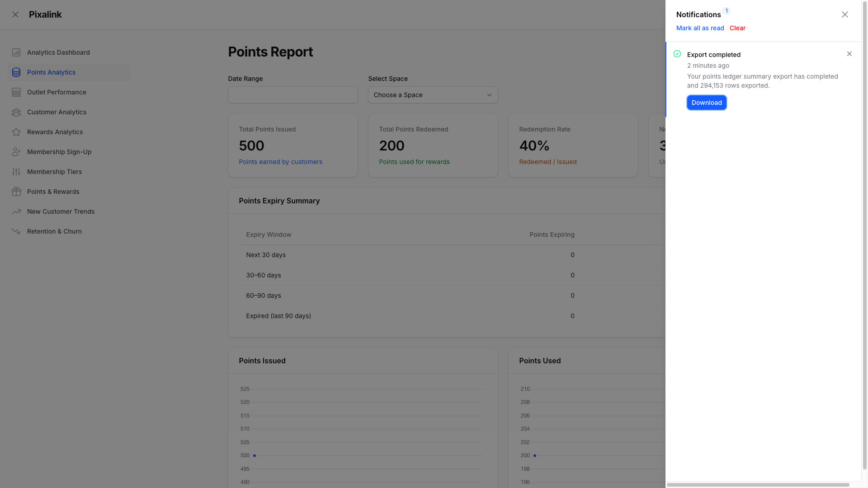The width and height of the screenshot is (868, 488).
Task: Click the vertical page scrollbar
Action: [865, 235]
